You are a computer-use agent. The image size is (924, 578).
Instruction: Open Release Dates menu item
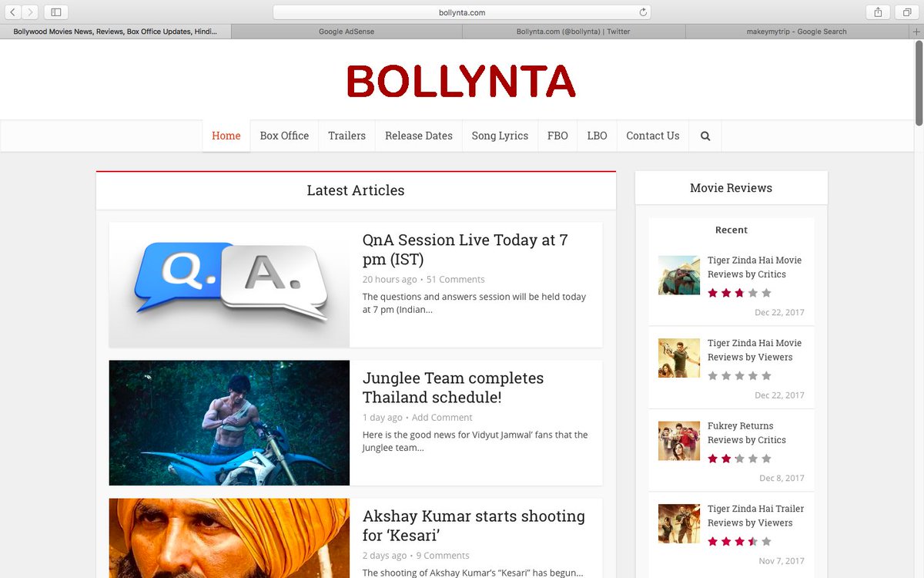point(419,136)
